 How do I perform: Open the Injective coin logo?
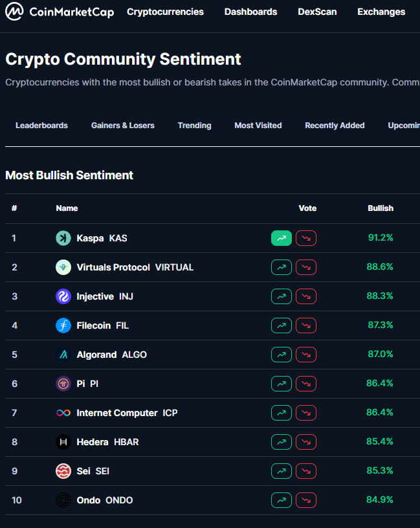63,296
